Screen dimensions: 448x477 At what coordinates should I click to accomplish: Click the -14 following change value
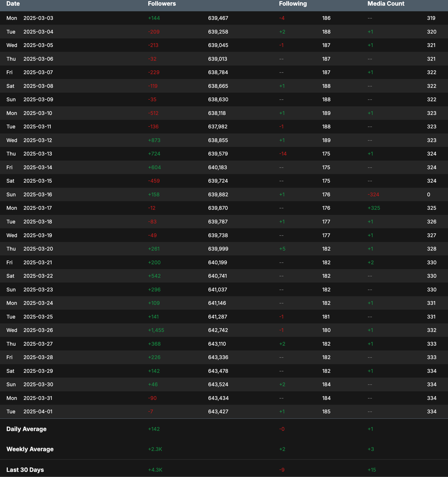(283, 154)
